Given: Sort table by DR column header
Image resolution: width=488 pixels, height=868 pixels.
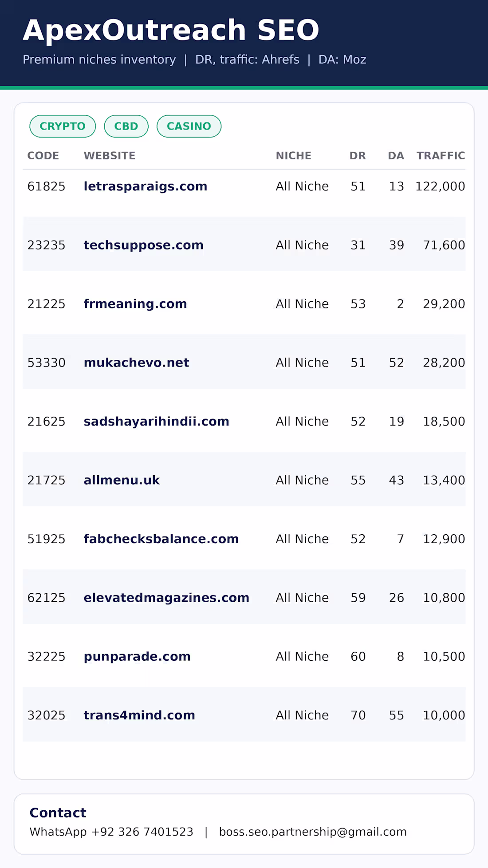Looking at the screenshot, I should pyautogui.click(x=358, y=156).
